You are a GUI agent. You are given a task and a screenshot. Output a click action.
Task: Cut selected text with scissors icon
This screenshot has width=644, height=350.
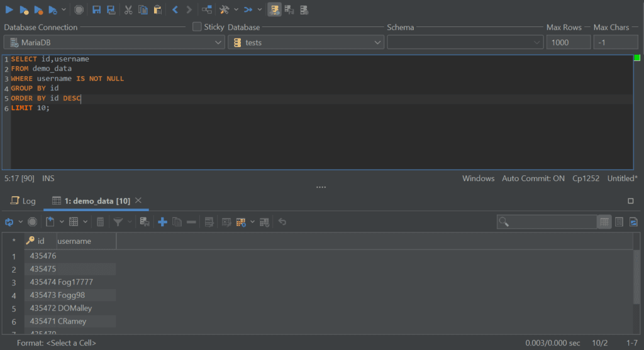(128, 9)
